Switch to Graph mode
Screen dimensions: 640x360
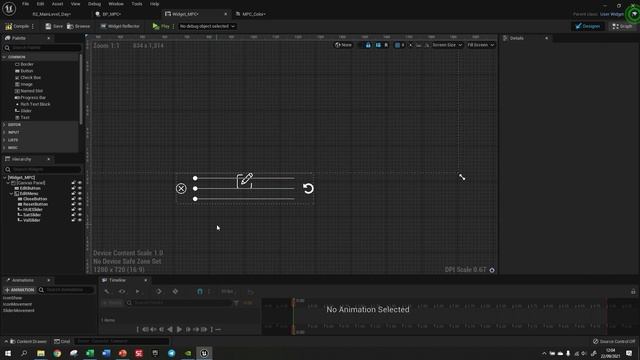(x=622, y=26)
